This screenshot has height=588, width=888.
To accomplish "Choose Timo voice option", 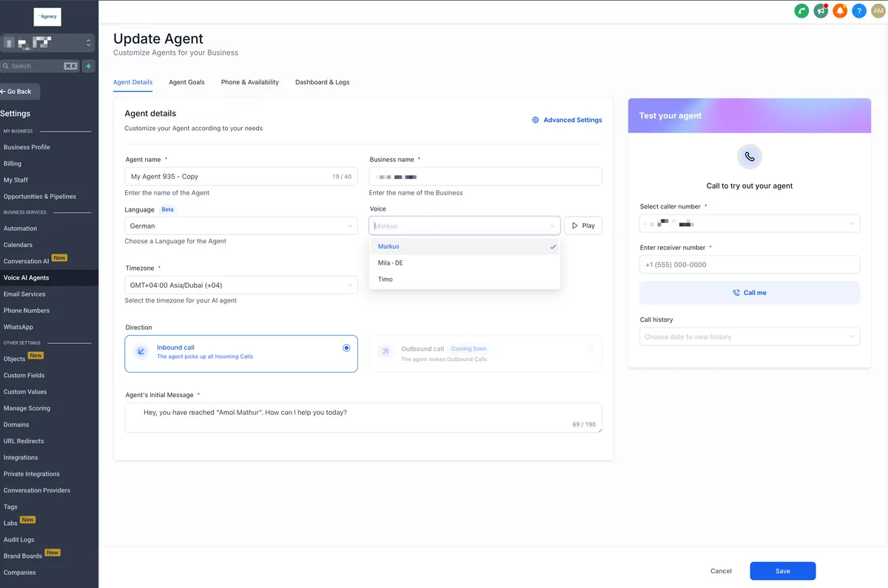I will click(x=465, y=279).
